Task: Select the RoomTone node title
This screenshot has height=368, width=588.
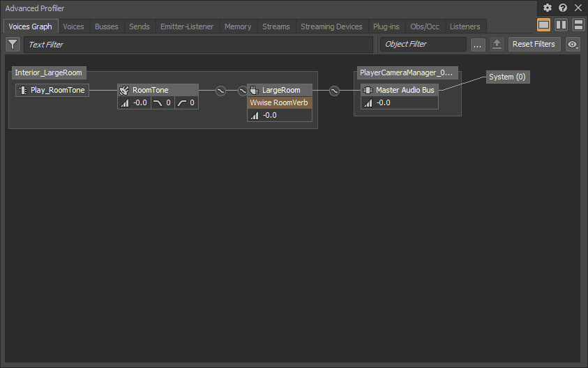Action: [151, 90]
